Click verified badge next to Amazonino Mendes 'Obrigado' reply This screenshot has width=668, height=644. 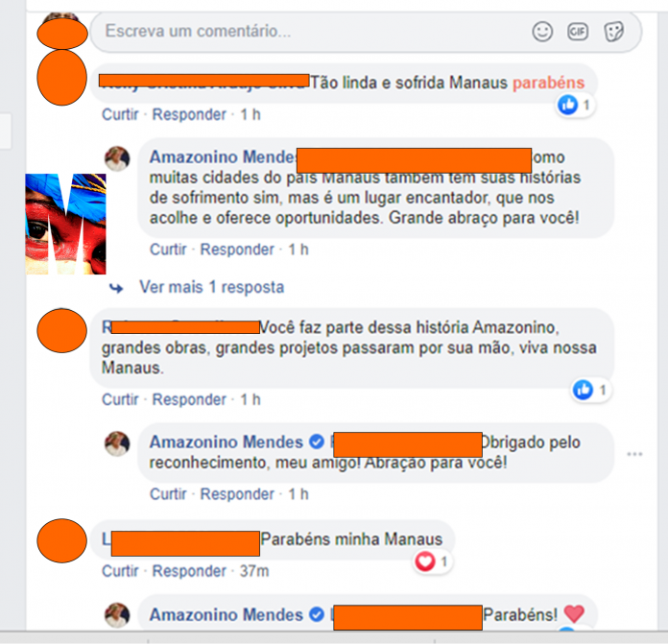(x=316, y=441)
